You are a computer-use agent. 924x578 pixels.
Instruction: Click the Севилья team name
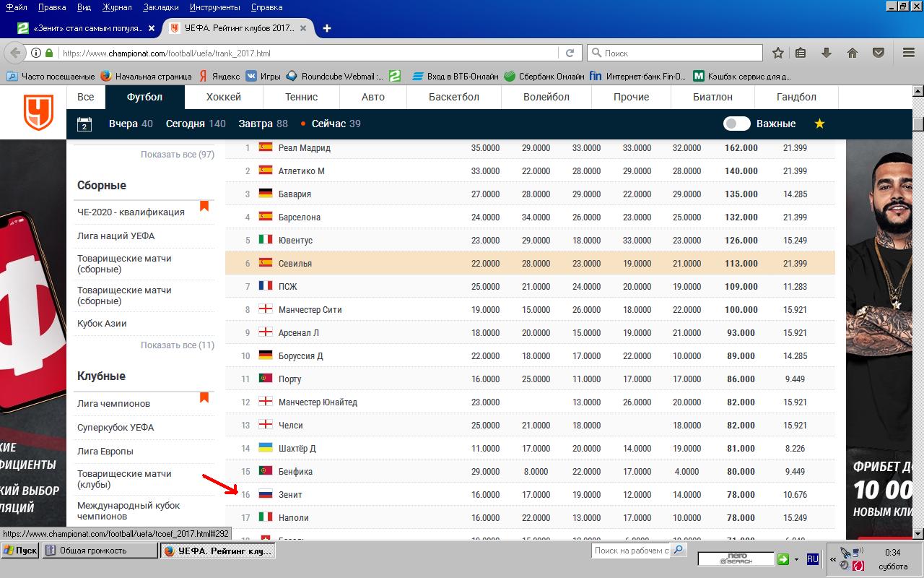point(295,264)
